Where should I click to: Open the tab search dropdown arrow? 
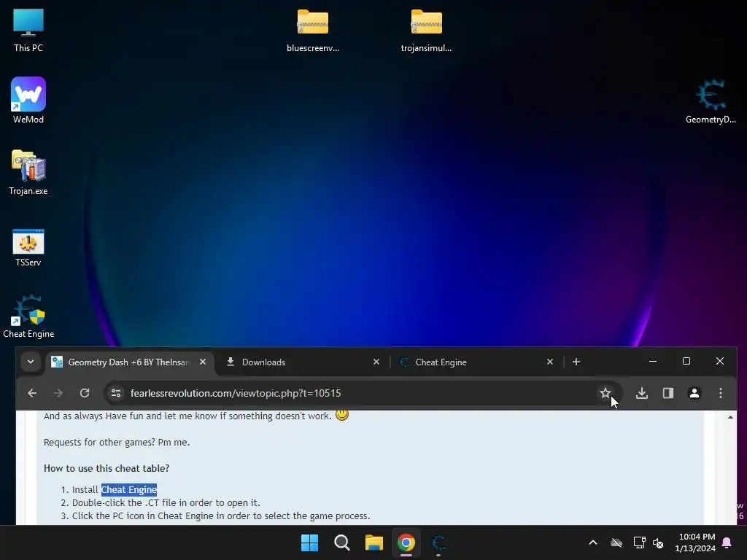31,362
